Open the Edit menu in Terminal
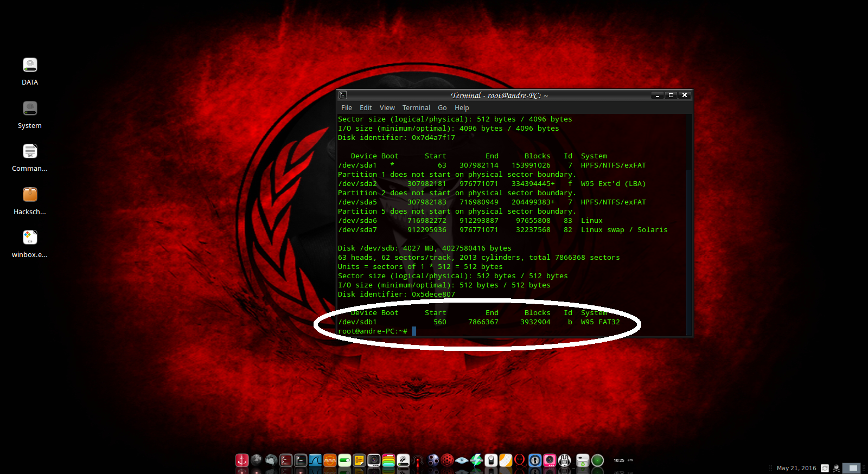 [366, 108]
